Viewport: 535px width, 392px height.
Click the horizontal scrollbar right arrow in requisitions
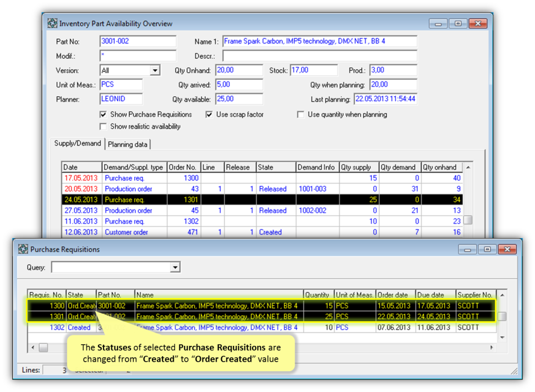(x=492, y=347)
